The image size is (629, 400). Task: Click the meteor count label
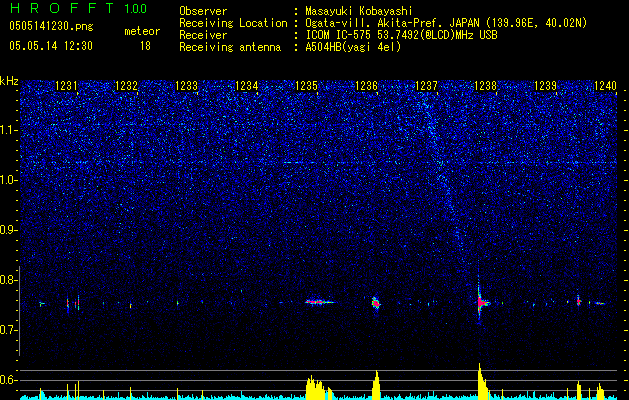[x=142, y=31]
